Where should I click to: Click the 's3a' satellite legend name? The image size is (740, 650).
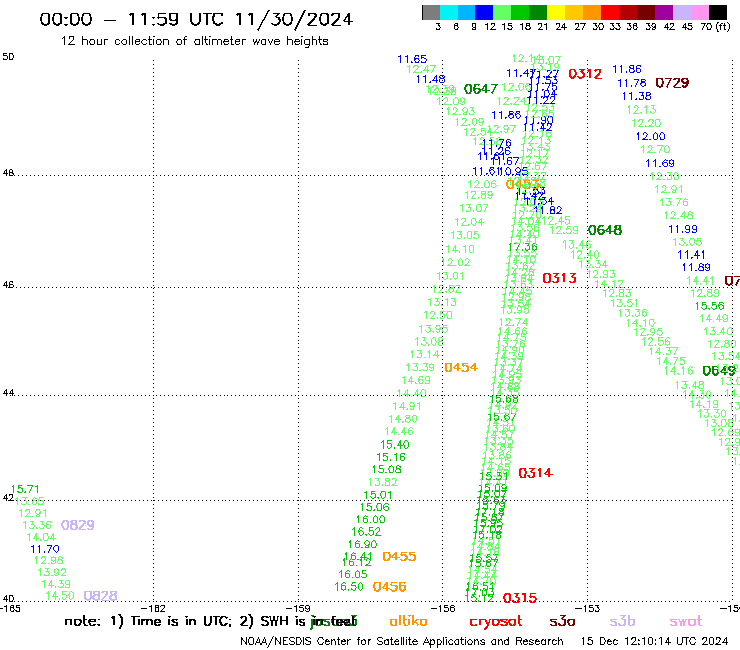(562, 621)
